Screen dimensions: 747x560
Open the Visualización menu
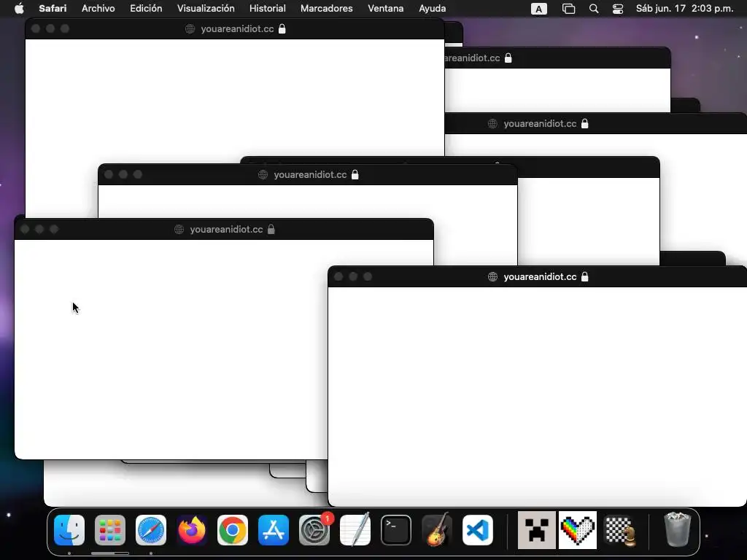(x=206, y=9)
